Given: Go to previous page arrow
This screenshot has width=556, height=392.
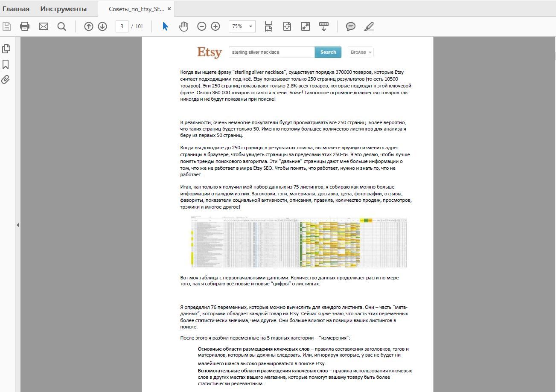Looking at the screenshot, I should tap(89, 26).
